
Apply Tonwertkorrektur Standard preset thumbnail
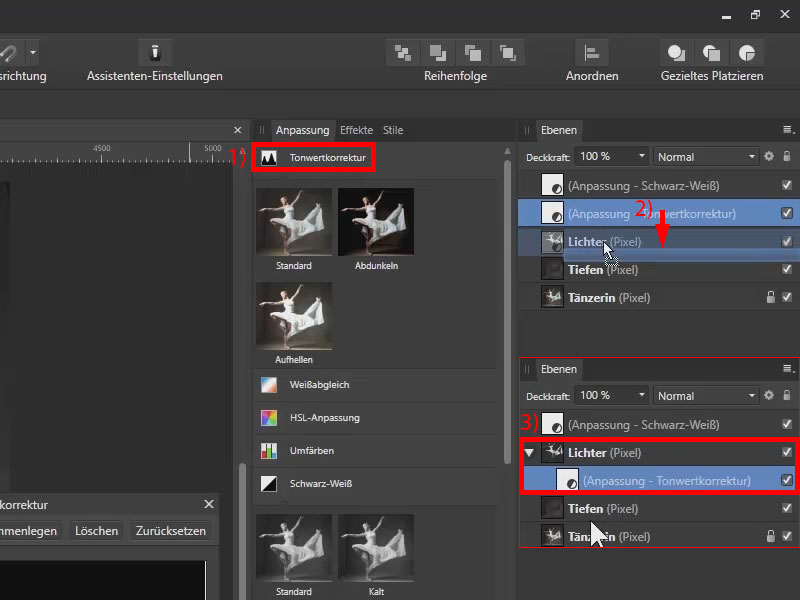(x=294, y=222)
